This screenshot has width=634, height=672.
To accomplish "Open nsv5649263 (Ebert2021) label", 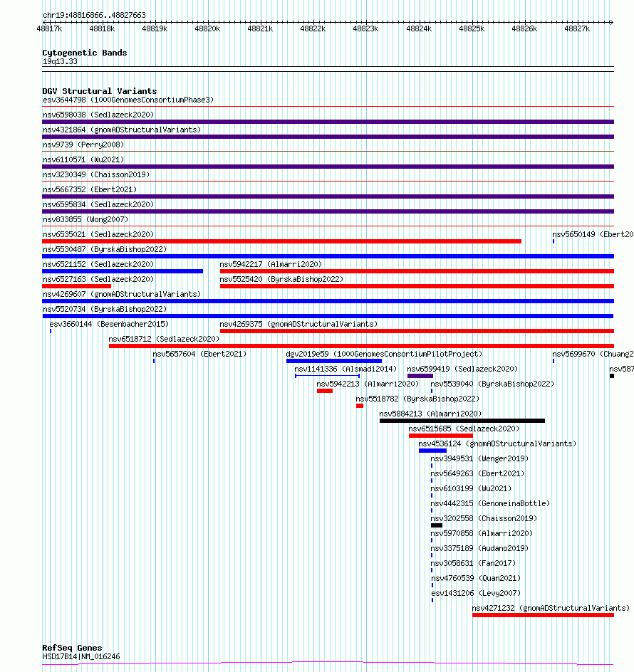I will tap(477, 473).
